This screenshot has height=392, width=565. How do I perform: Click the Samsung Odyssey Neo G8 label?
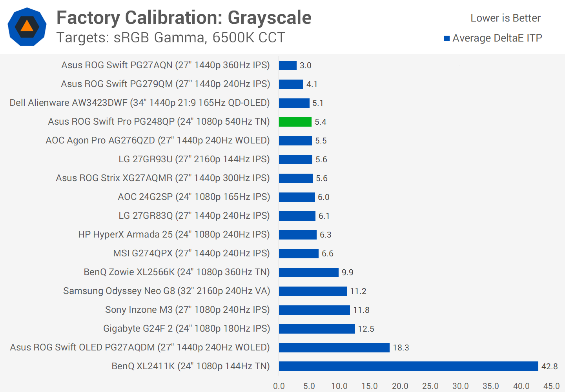166,291
